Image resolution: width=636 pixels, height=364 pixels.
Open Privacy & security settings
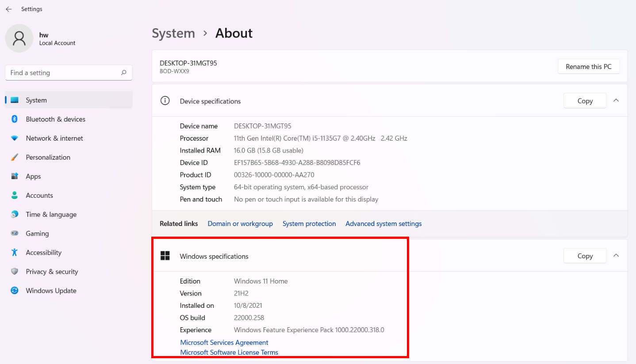69,271
